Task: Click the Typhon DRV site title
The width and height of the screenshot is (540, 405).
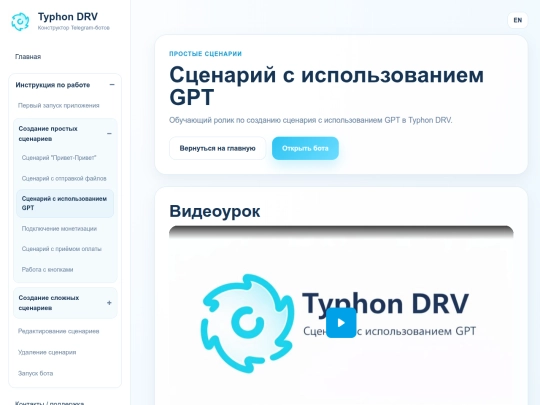Action: 68,17
